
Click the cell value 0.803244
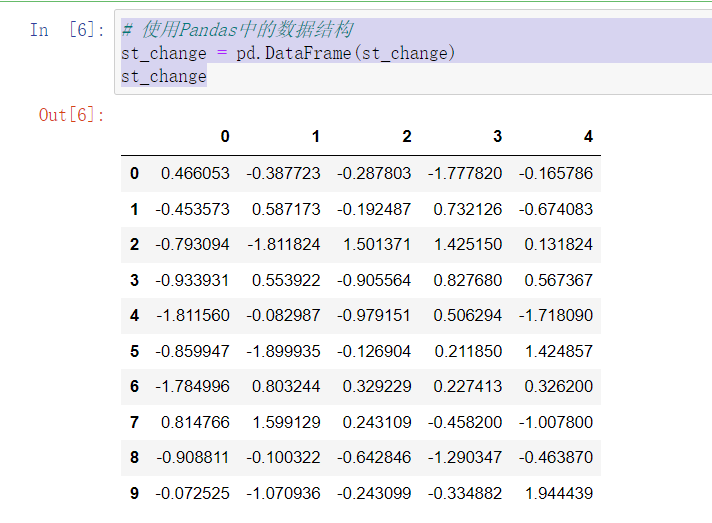pyautogui.click(x=286, y=386)
